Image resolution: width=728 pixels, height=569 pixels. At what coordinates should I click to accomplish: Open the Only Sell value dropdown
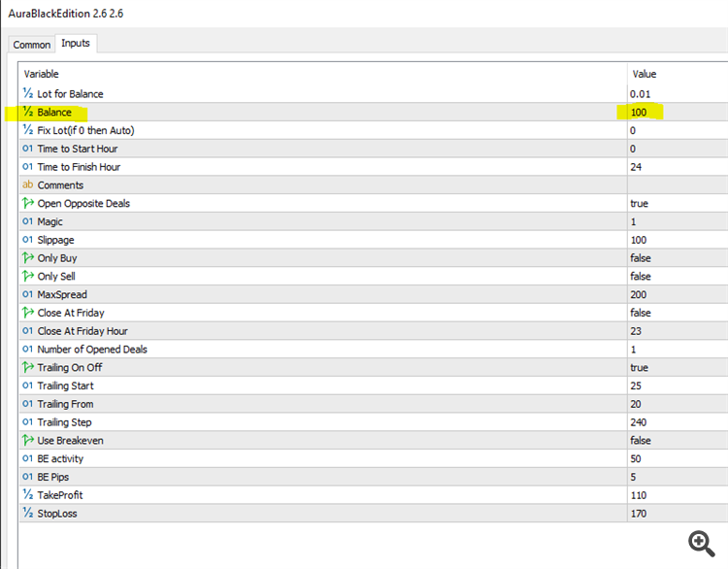click(641, 277)
